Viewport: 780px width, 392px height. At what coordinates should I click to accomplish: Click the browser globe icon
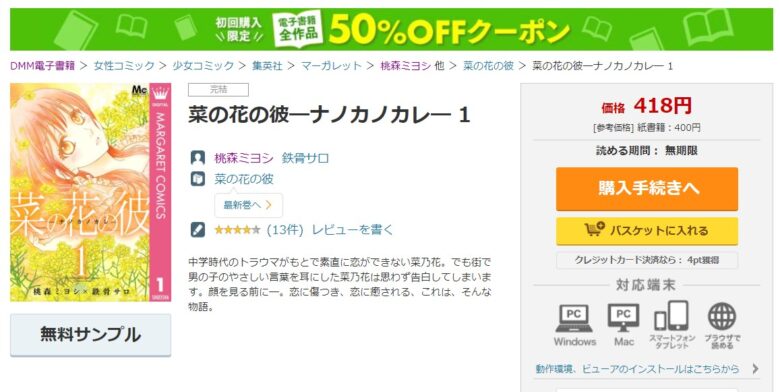[x=722, y=317]
